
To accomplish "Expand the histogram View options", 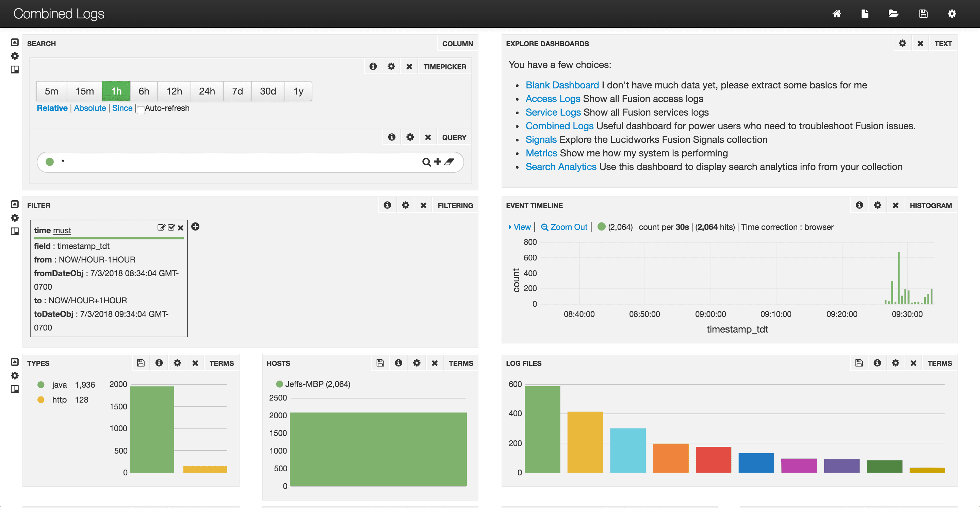I will coord(519,227).
